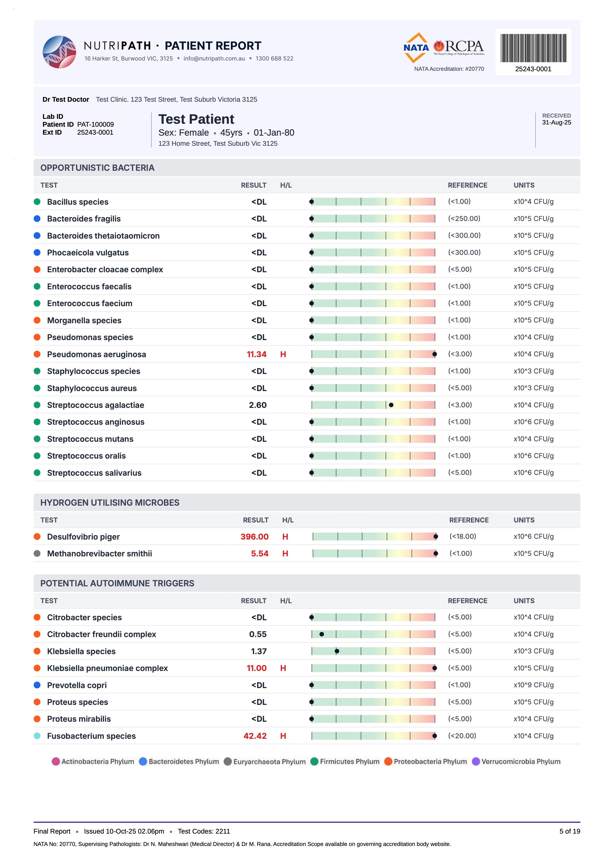
Task: Click the Desulfovibrio piger result 396.00
Action: pos(255,536)
